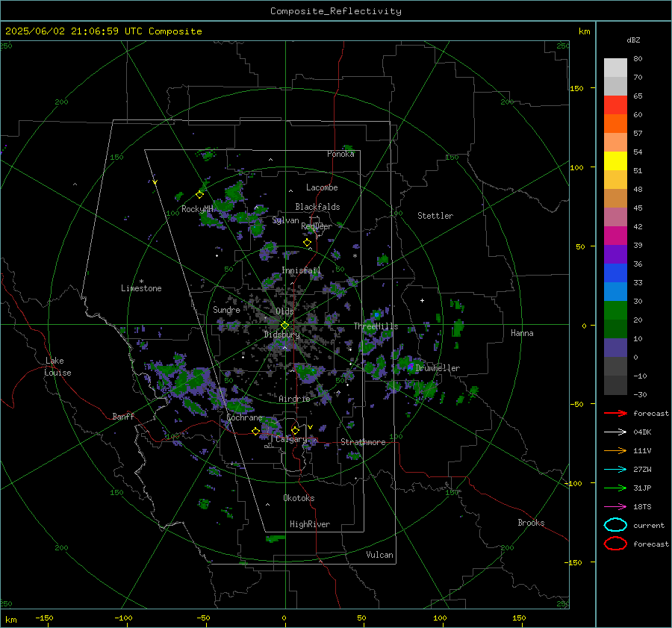Click the orange 111V arrow in legend
This screenshot has height=628, width=672.
pos(615,450)
